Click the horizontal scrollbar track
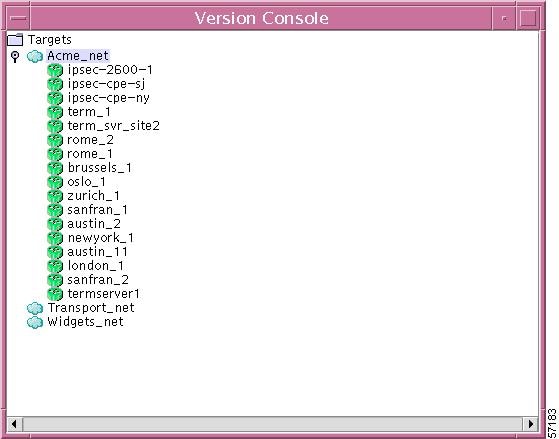The width and height of the screenshot is (559, 439). pyautogui.click(x=273, y=424)
